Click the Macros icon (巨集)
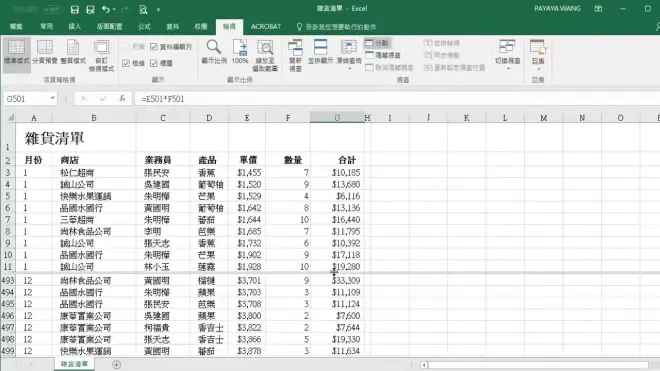This screenshot has width=660, height=371. coord(538,47)
